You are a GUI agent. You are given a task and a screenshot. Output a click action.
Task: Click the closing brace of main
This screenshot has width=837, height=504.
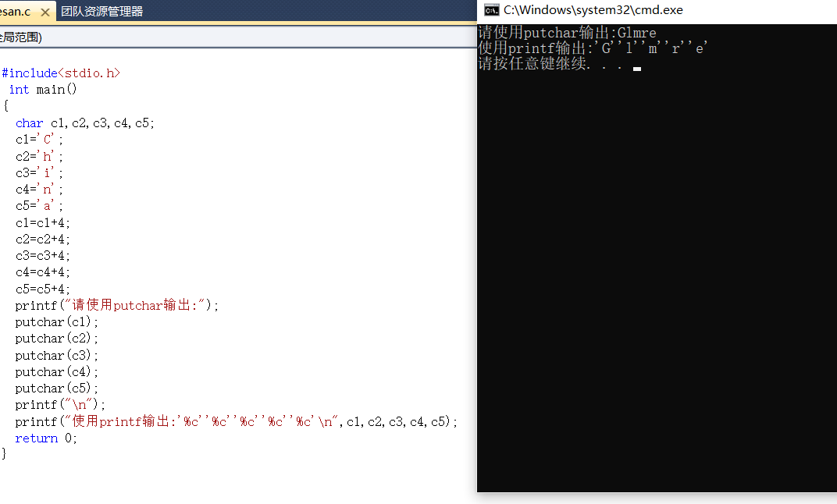pyautogui.click(x=4, y=454)
